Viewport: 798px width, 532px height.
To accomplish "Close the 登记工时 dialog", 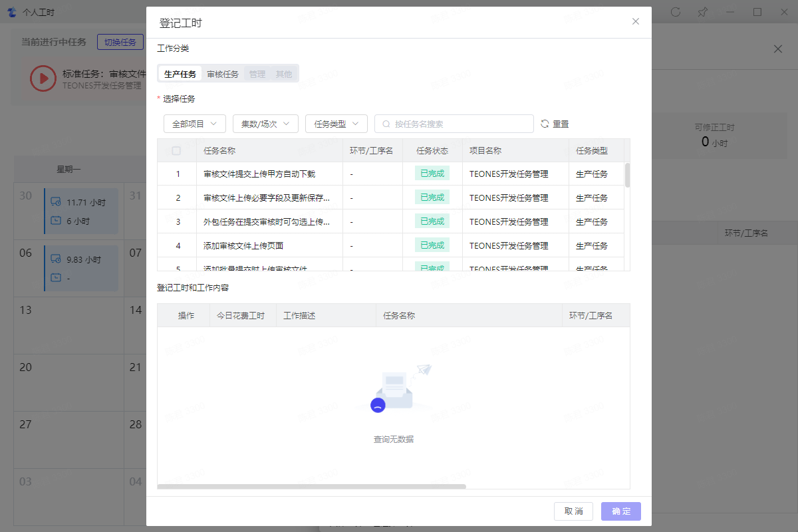I will (635, 21).
